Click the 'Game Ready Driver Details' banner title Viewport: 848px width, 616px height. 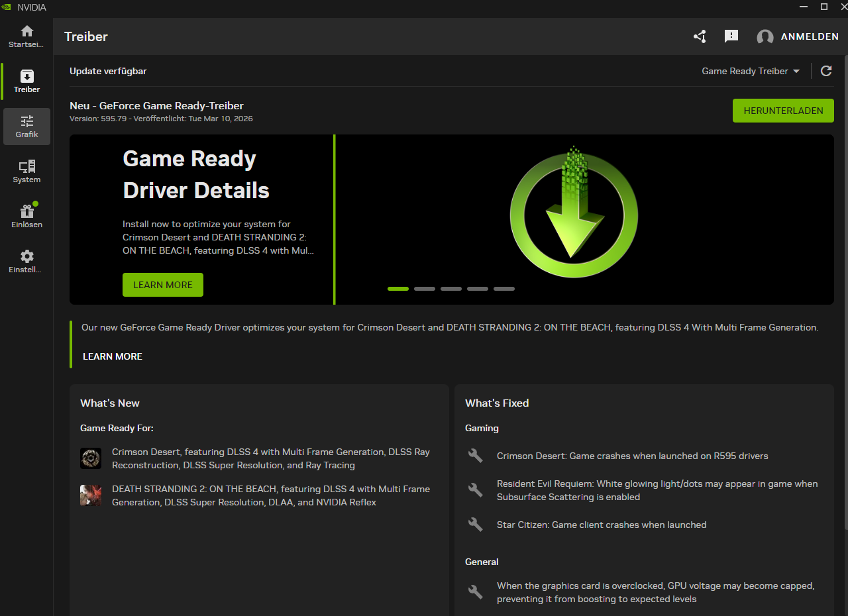pyautogui.click(x=196, y=175)
